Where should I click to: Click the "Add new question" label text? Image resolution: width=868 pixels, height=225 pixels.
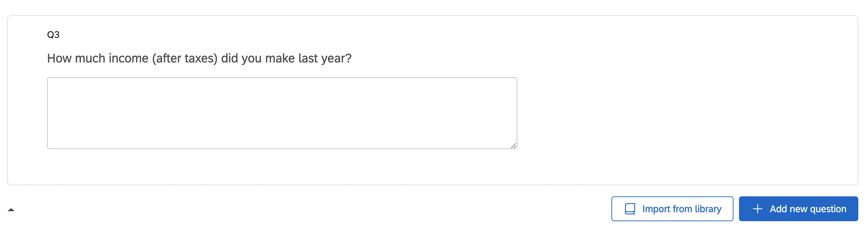click(808, 209)
